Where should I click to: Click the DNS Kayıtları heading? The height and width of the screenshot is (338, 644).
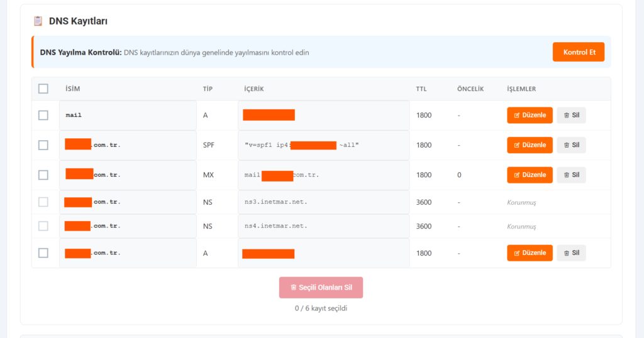coord(78,21)
